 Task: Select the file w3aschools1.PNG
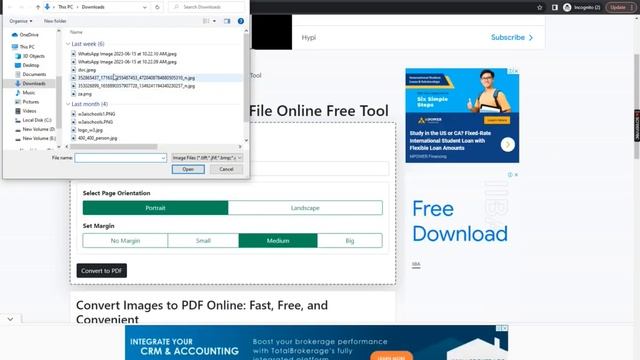pyautogui.click(x=96, y=114)
